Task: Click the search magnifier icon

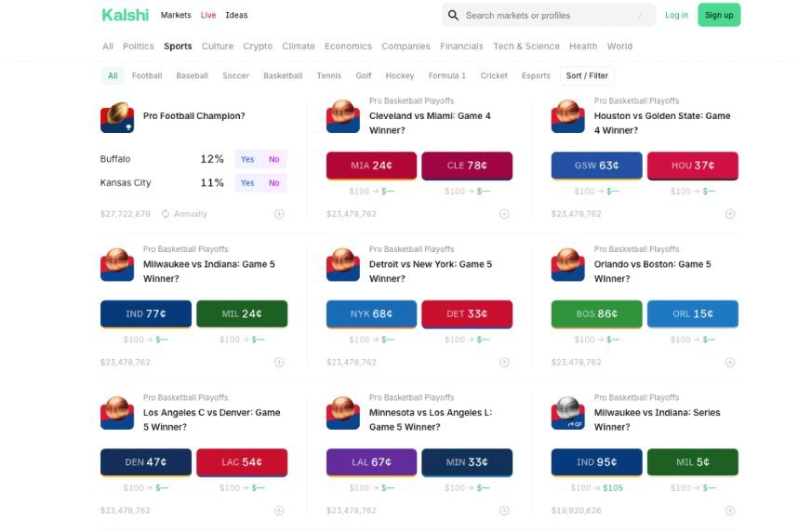Action: [x=453, y=15]
